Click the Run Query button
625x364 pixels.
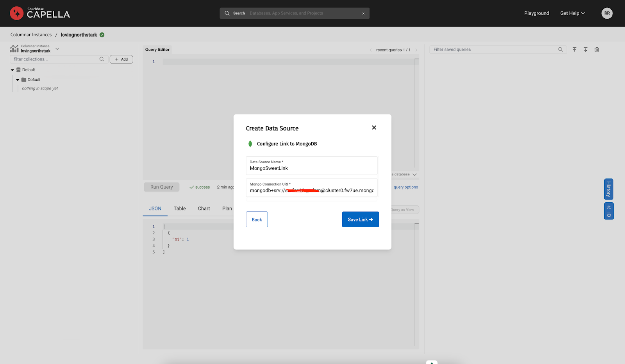[x=162, y=187]
